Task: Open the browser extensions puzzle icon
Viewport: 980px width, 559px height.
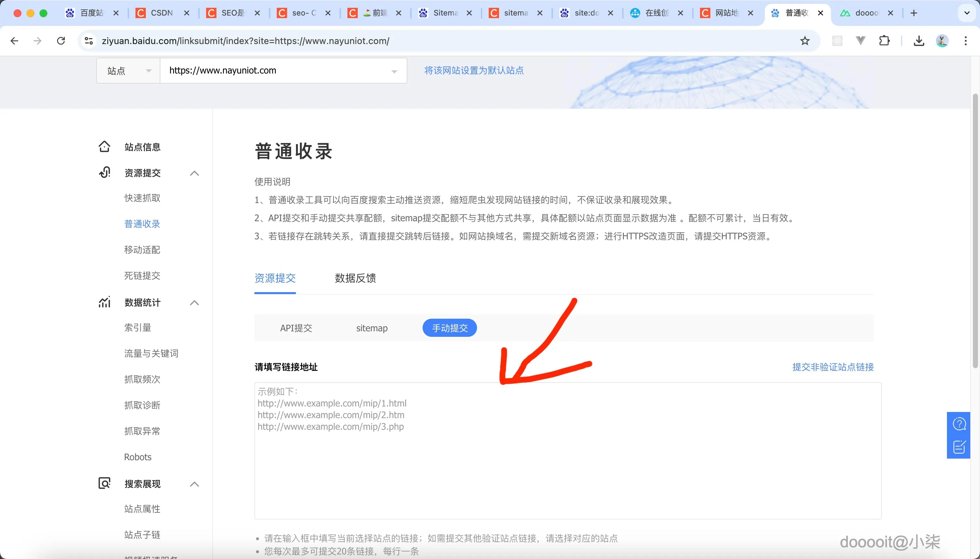Action: pyautogui.click(x=885, y=41)
